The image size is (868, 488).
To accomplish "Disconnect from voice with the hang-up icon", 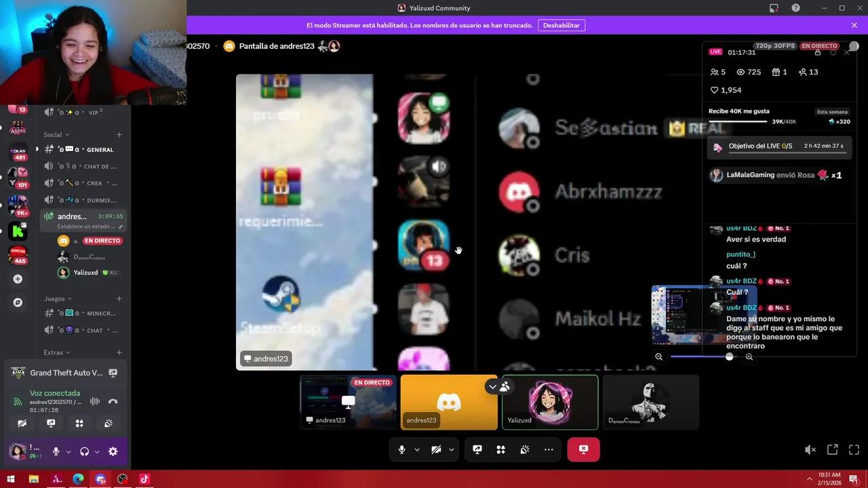I will click(113, 401).
